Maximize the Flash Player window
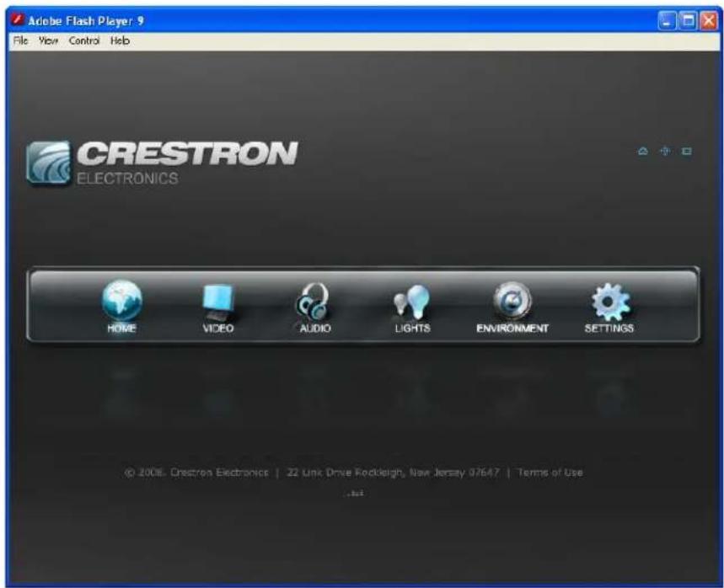 point(688,21)
